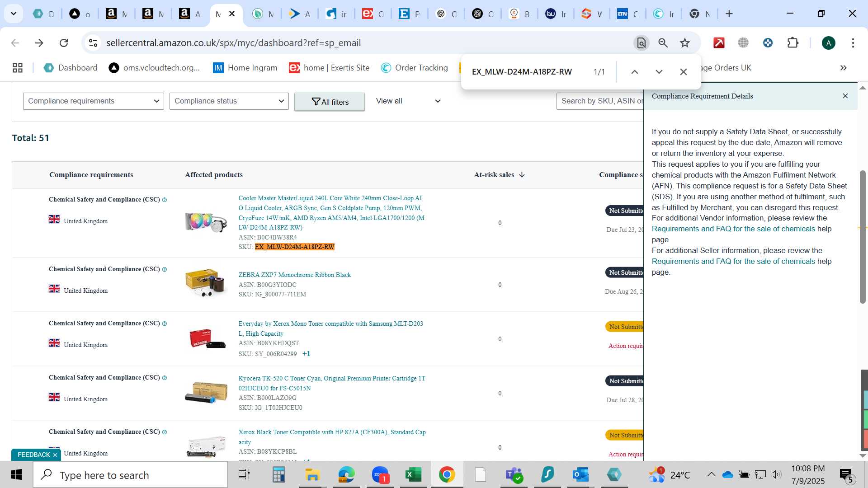This screenshot has width=868, height=488.
Task: Click the browser forward arrow
Action: [x=39, y=43]
